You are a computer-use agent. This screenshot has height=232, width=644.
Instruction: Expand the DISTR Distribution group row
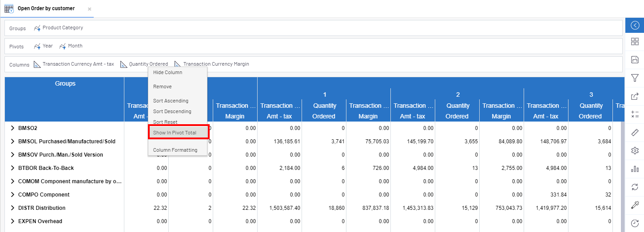[x=12, y=208]
